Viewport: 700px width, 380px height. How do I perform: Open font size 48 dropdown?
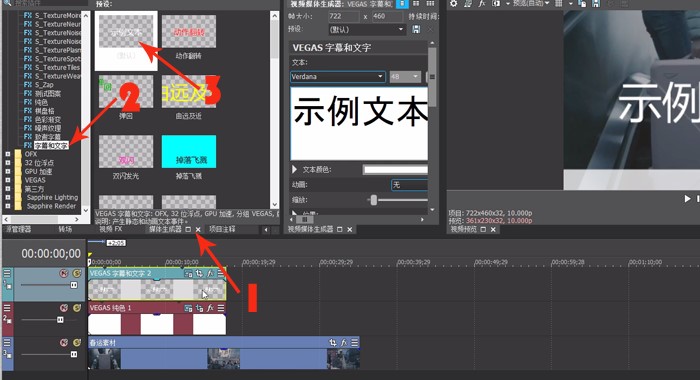click(x=405, y=77)
